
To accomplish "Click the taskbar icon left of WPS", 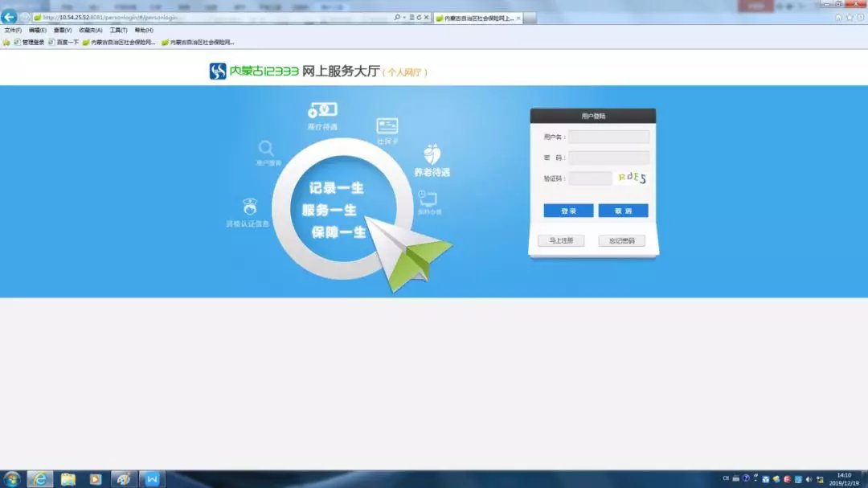I will [x=124, y=479].
